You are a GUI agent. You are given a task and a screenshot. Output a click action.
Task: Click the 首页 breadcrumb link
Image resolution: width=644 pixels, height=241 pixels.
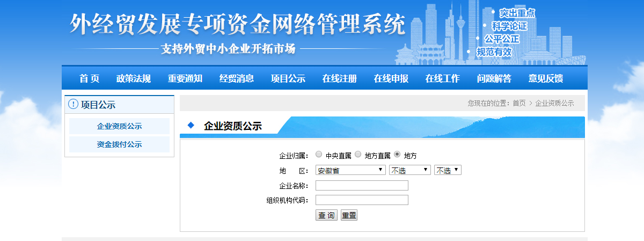(519, 103)
